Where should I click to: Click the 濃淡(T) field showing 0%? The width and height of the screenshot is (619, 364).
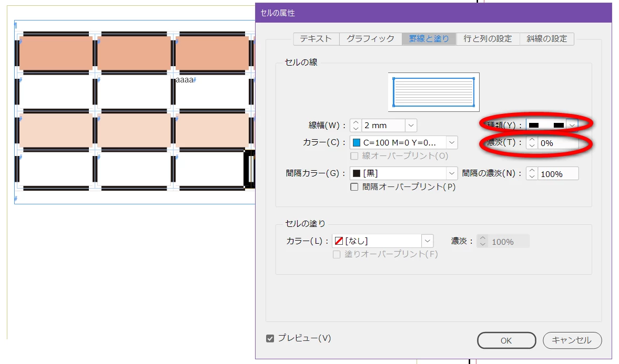[x=558, y=143]
